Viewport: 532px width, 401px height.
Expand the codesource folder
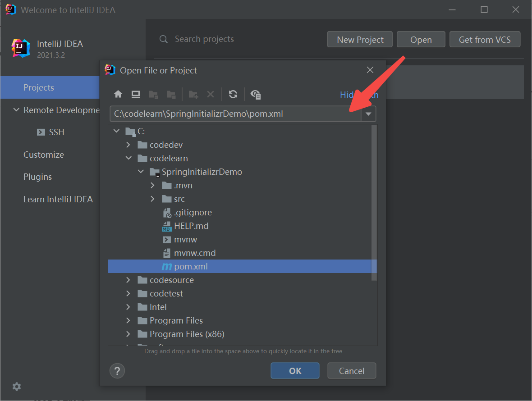tap(128, 280)
